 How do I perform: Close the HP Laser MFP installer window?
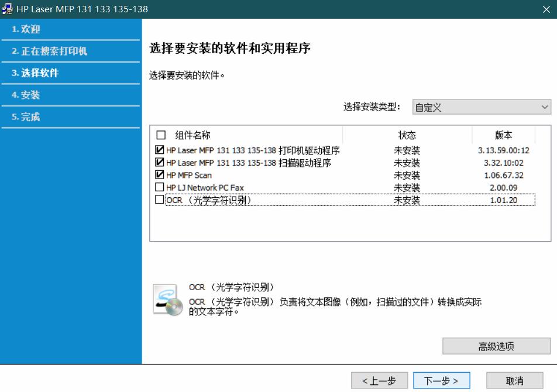point(548,9)
